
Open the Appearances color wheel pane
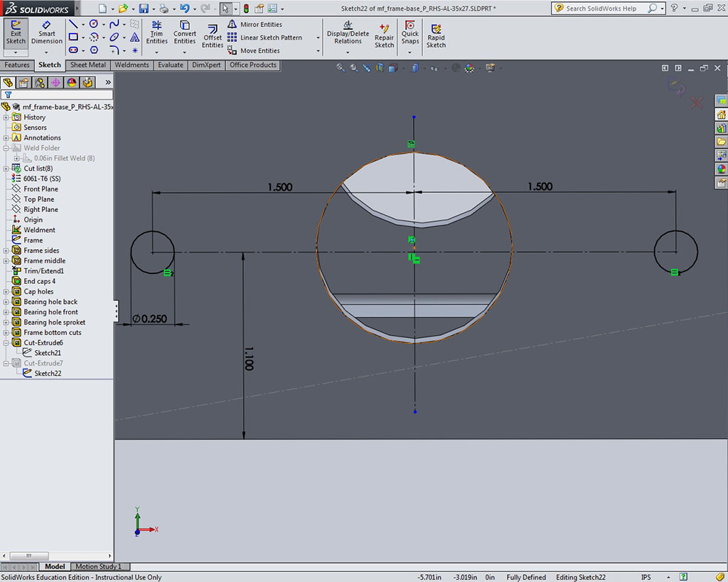coord(721,169)
